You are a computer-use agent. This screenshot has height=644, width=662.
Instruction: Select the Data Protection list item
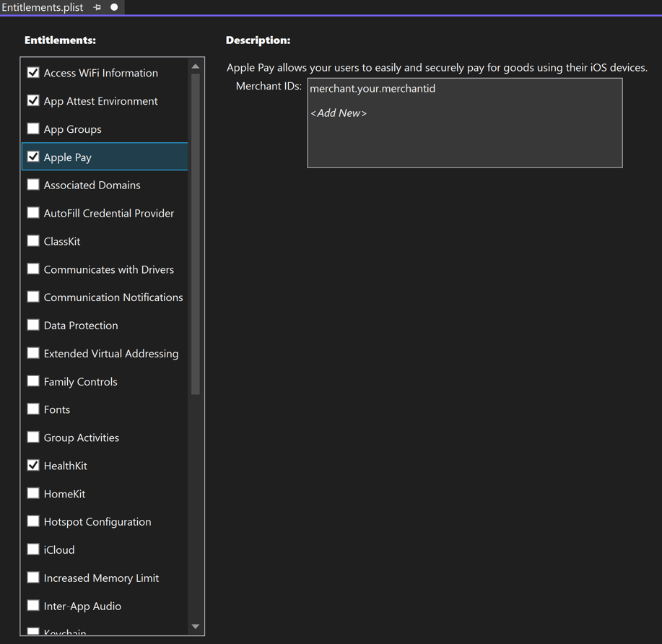81,326
